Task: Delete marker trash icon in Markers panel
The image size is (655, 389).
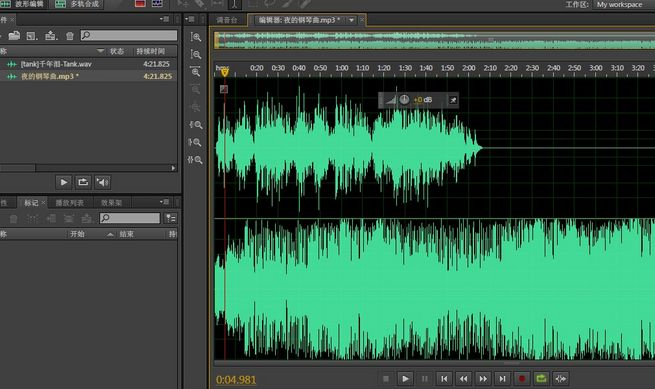Action: [13, 218]
